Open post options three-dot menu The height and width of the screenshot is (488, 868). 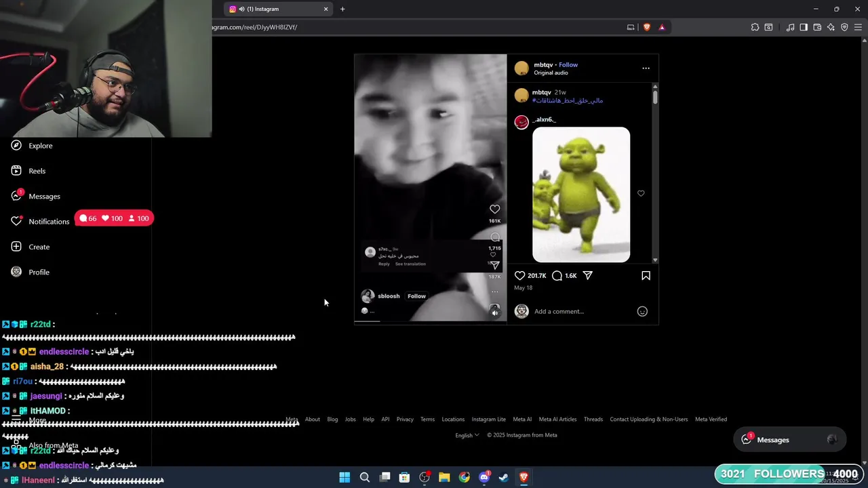tap(646, 68)
